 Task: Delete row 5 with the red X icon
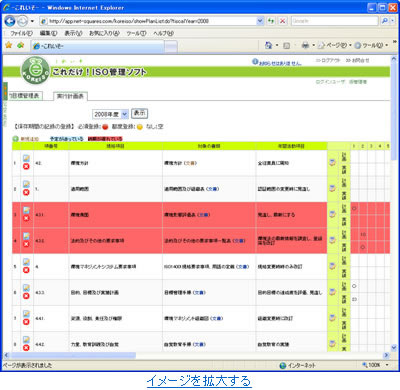(26, 270)
